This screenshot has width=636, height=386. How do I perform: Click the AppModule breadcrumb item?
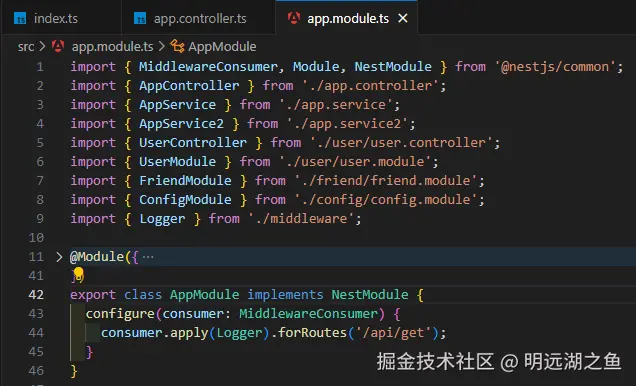[x=222, y=47]
